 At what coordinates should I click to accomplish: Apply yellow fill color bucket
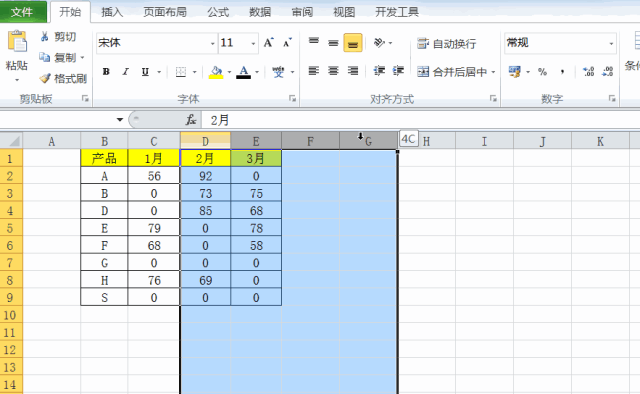click(216, 72)
